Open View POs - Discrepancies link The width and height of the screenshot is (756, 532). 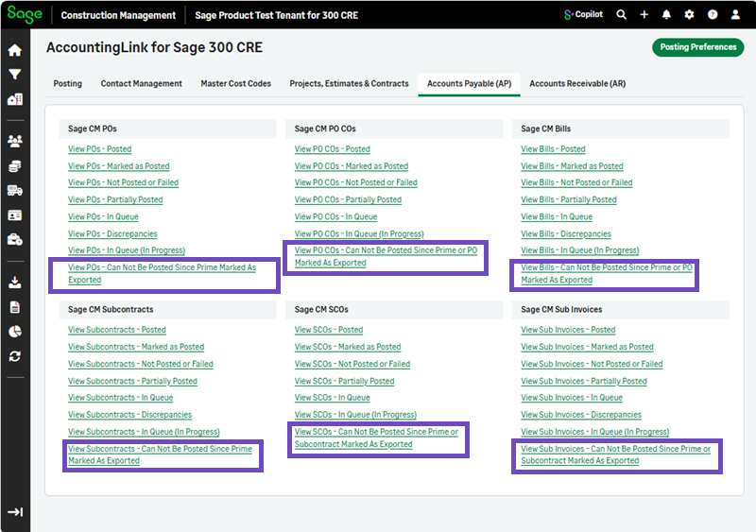[112, 234]
